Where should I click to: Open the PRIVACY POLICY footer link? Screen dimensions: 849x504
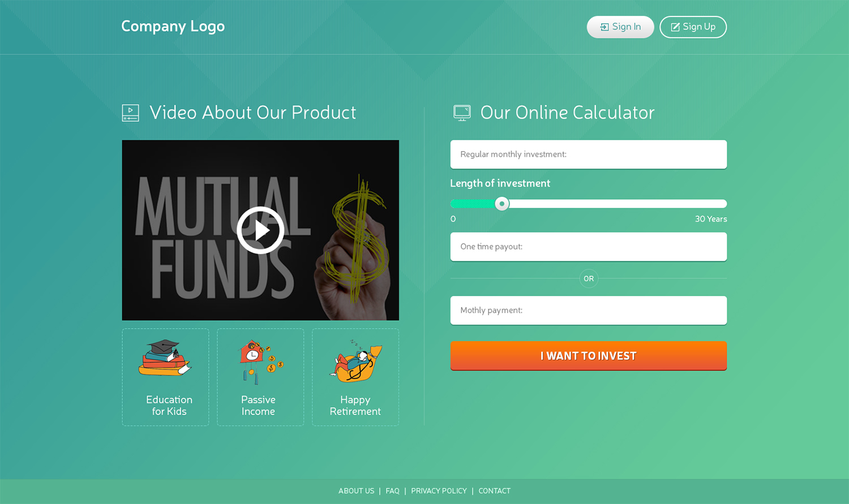[x=439, y=491]
